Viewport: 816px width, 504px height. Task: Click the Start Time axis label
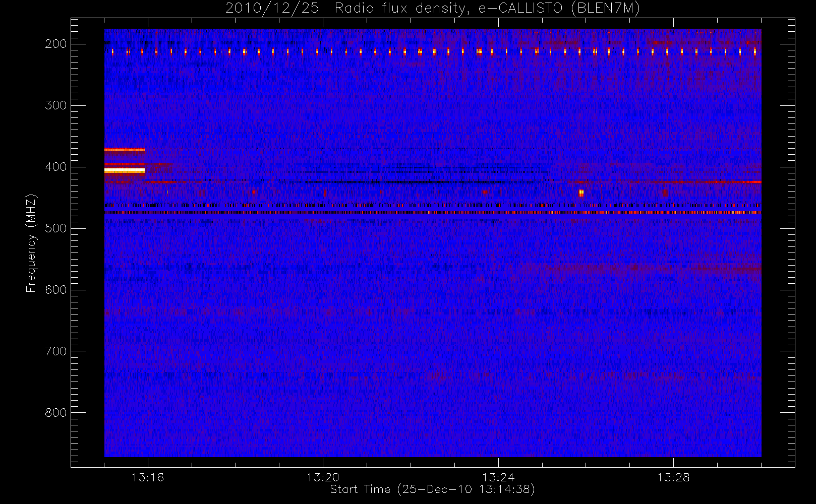432,489
